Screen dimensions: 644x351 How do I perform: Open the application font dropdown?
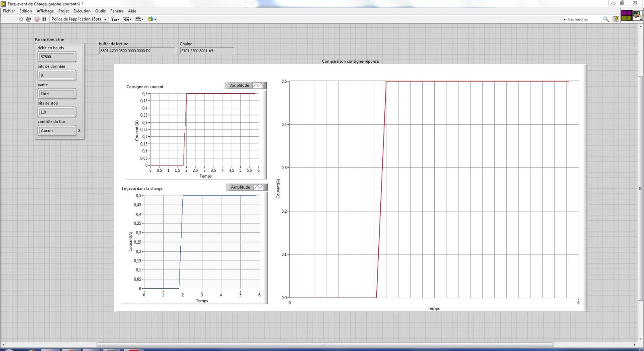[x=79, y=19]
